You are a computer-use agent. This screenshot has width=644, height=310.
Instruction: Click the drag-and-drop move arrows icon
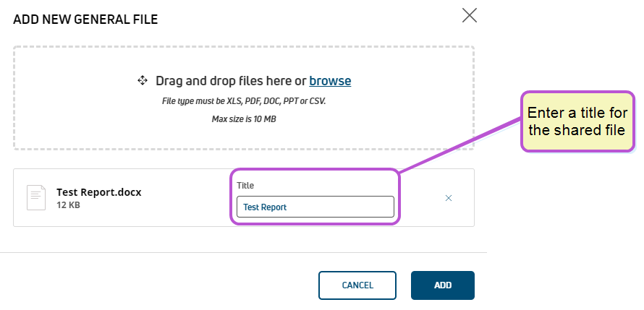[142, 80]
